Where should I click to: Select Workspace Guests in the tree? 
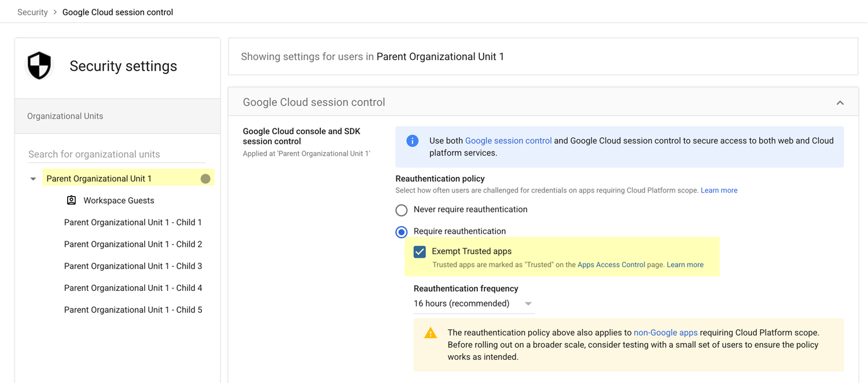coord(119,200)
